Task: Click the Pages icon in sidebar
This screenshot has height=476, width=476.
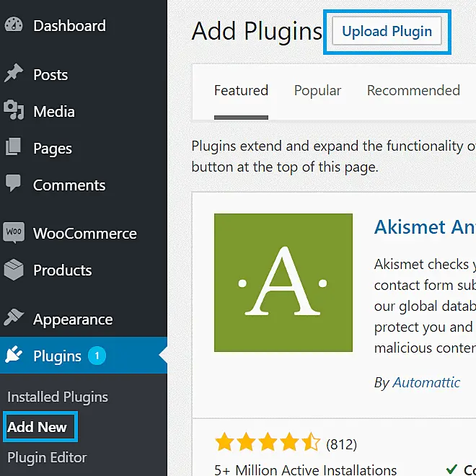Action: coord(13,148)
